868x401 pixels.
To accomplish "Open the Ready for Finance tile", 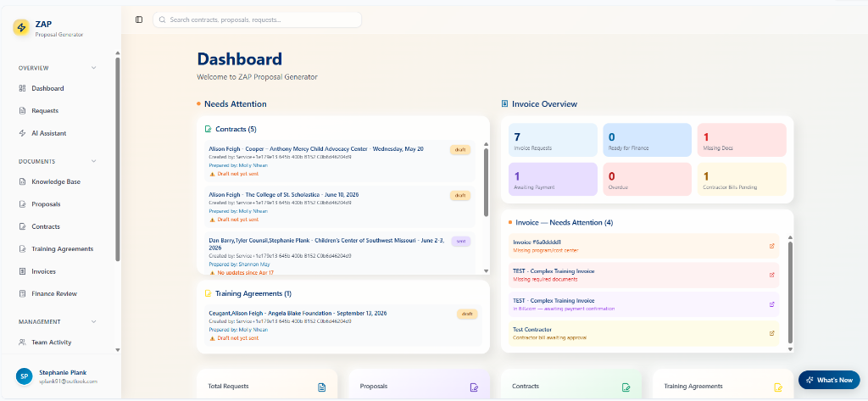I will coord(647,140).
